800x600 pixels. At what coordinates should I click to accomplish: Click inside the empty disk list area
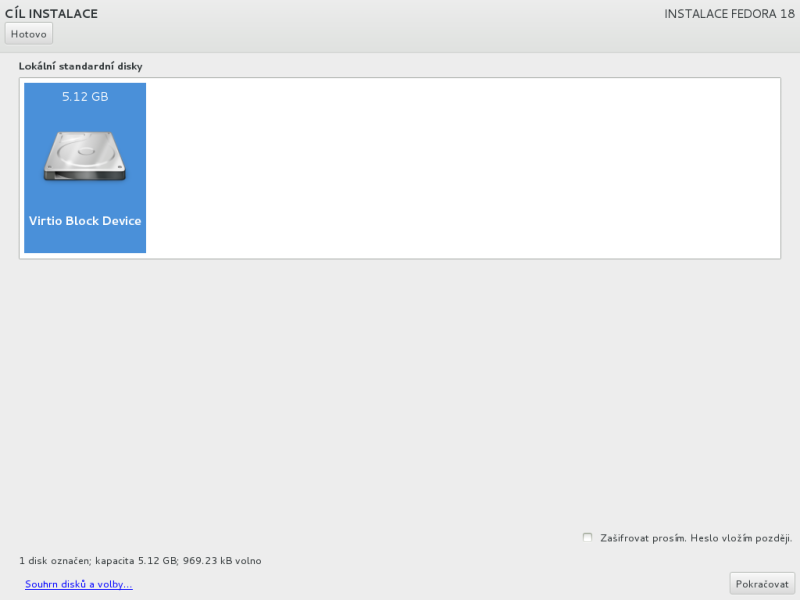pyautogui.click(x=450, y=167)
